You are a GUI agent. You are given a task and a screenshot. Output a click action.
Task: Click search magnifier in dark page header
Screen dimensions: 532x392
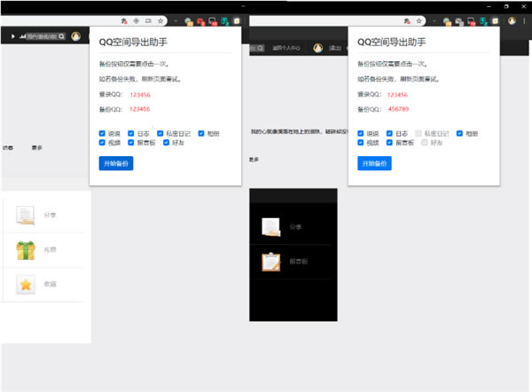[x=260, y=48]
